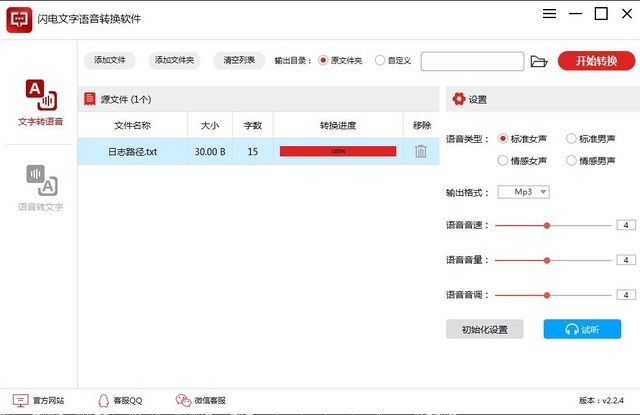The image size is (640, 415).
Task: Pick the 情感女声 voice type
Action: [502, 161]
